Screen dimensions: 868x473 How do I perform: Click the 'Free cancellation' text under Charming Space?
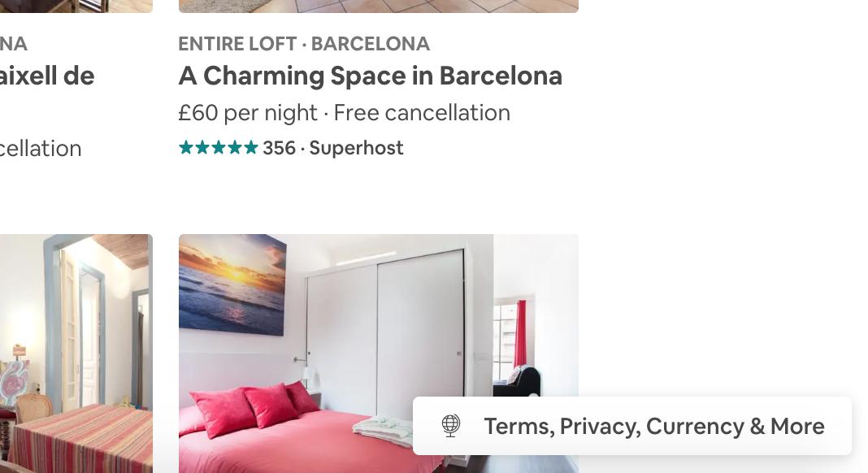422,113
